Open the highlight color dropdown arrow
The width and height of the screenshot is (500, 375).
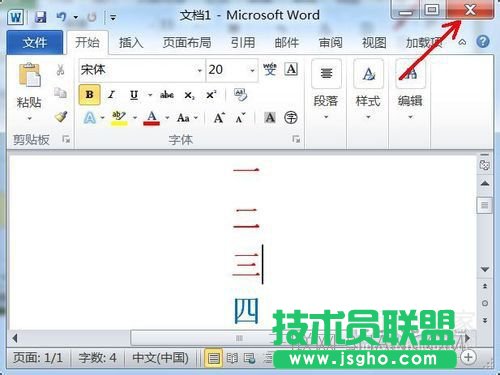(135, 118)
